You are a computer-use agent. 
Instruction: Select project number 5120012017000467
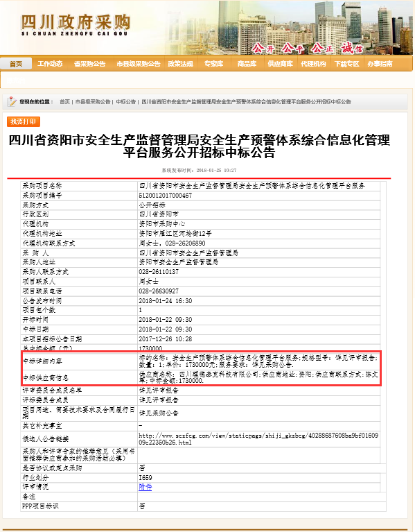(x=166, y=196)
